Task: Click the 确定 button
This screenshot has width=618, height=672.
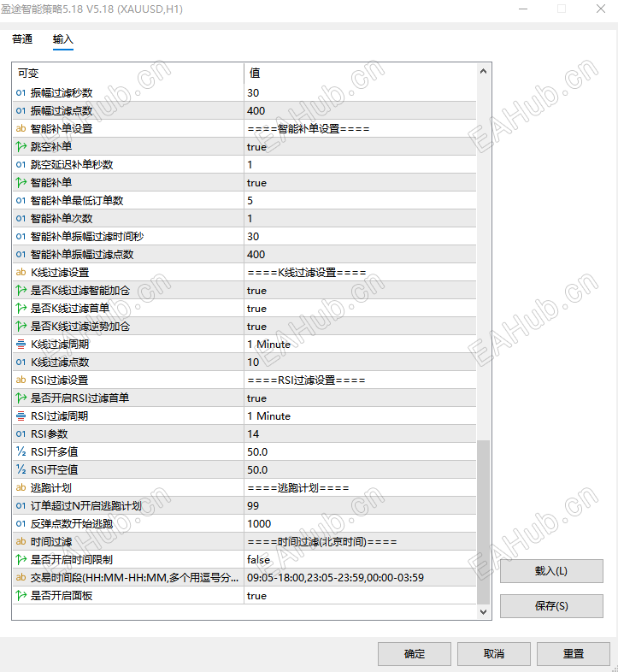Action: (414, 653)
